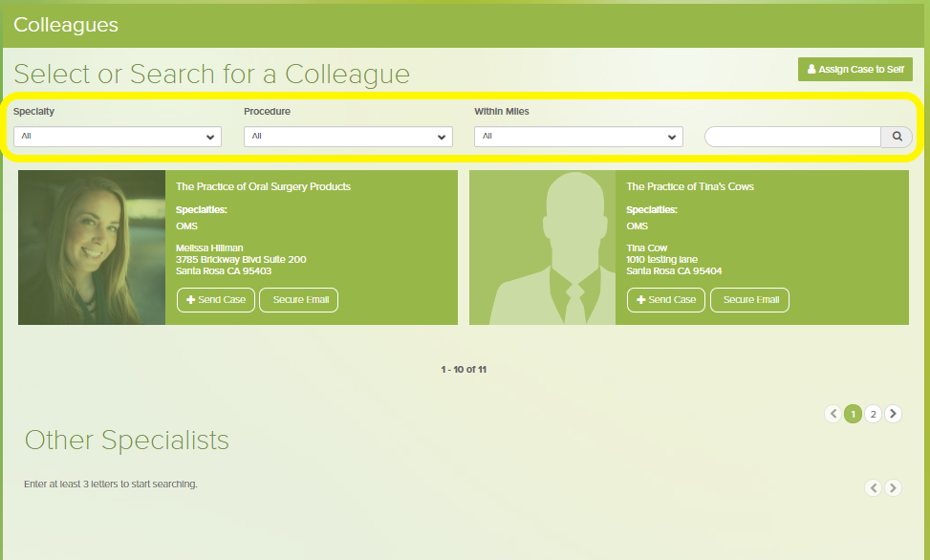Go to previous page of colleagues

pos(833,414)
